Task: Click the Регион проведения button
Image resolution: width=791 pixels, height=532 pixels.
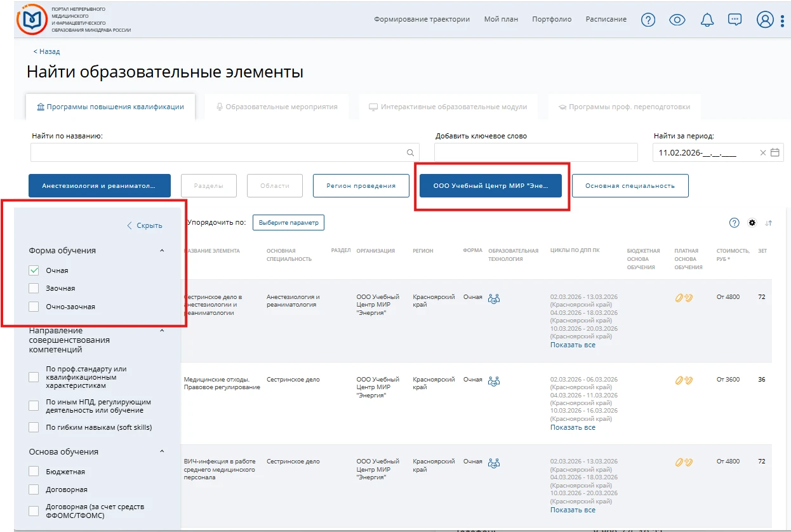Action: click(361, 186)
